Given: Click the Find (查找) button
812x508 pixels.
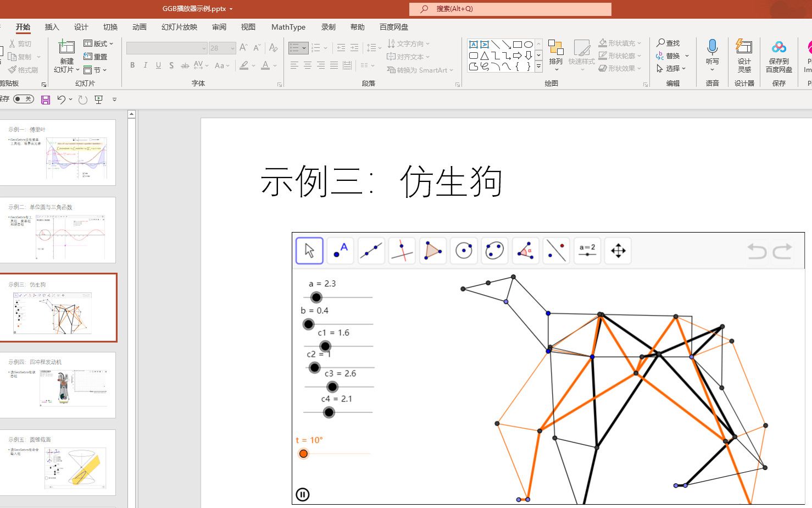Looking at the screenshot, I should point(668,43).
